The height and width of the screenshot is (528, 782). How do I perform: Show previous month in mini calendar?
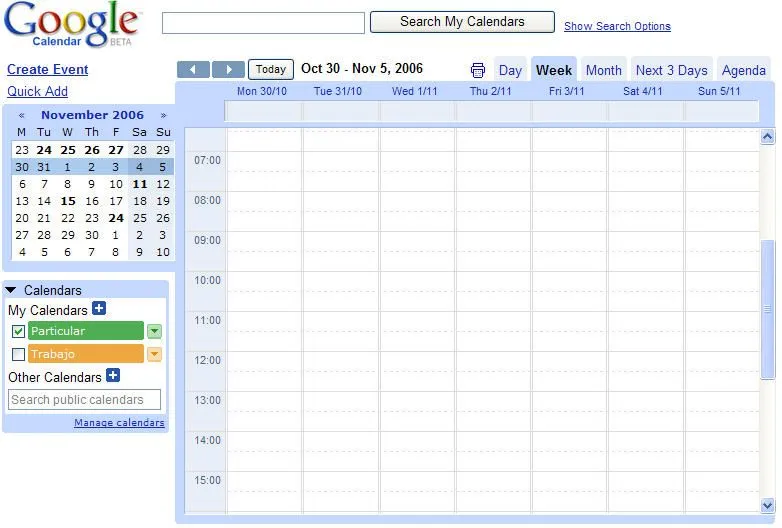[x=21, y=115]
